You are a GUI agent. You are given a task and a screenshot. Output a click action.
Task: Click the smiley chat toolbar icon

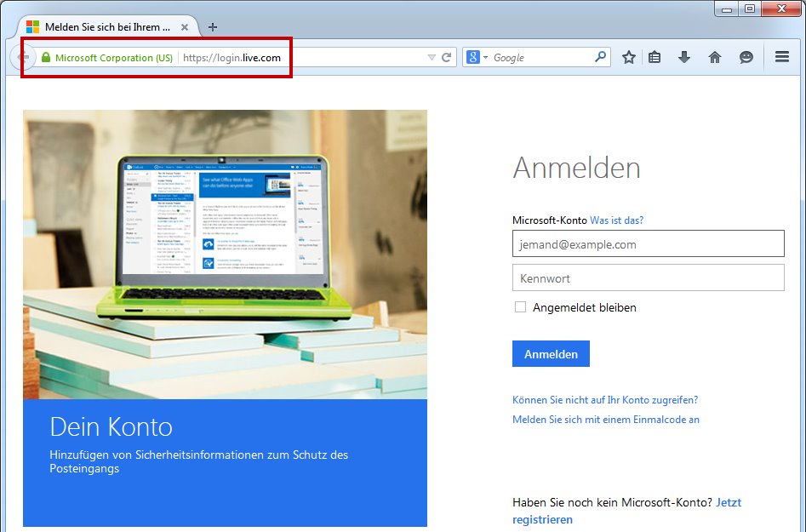click(x=746, y=58)
